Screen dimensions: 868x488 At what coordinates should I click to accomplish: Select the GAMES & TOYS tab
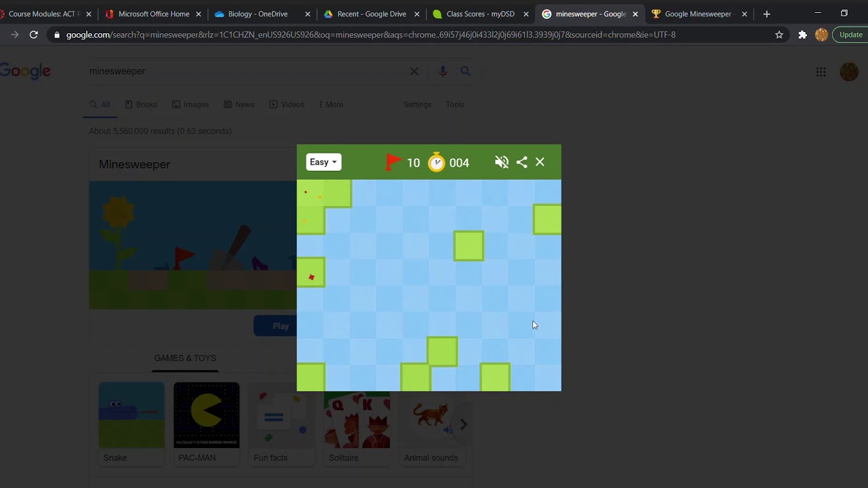click(185, 358)
